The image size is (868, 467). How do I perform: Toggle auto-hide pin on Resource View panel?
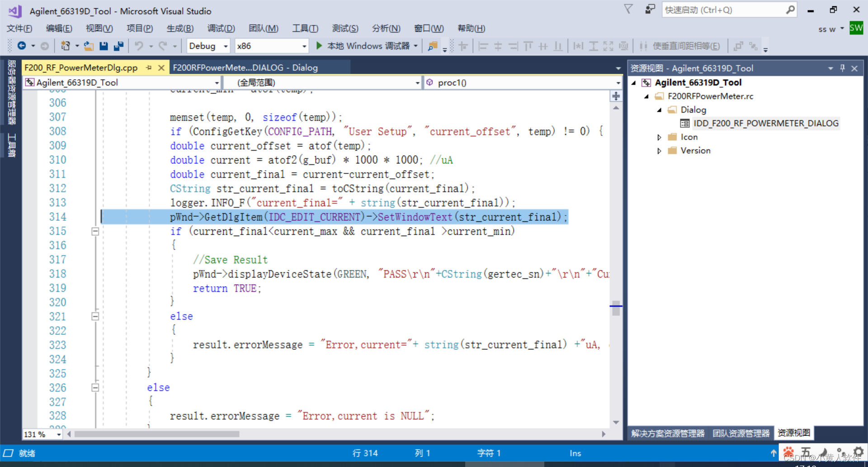842,68
